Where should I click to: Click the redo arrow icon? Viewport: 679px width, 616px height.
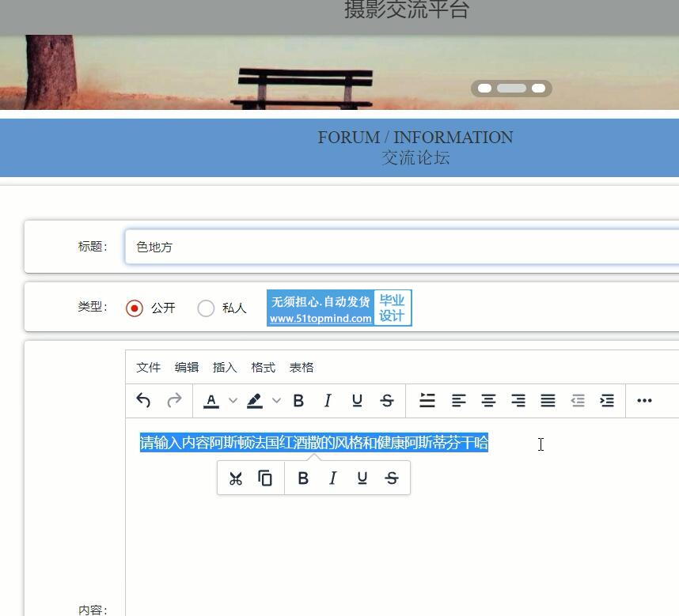(x=174, y=401)
